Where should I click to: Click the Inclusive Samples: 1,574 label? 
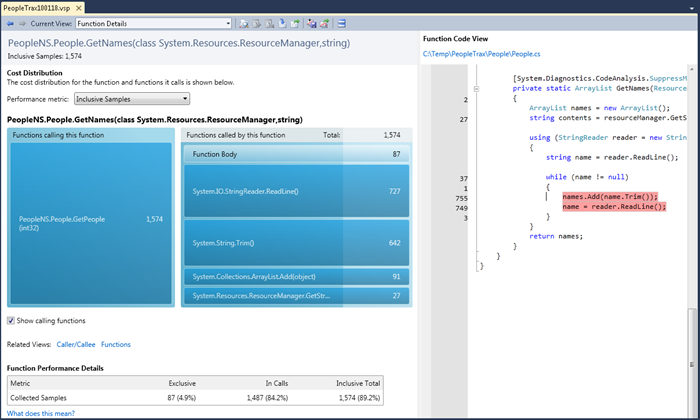[45, 56]
